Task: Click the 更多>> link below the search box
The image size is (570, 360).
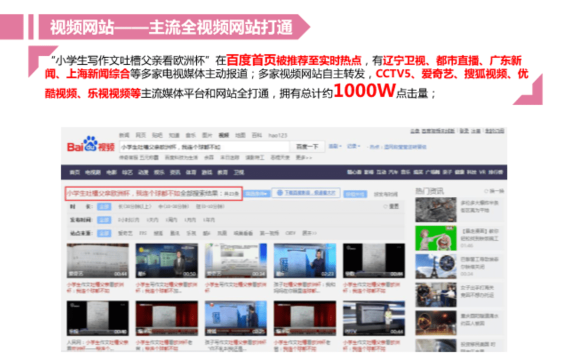Action: tap(304, 157)
